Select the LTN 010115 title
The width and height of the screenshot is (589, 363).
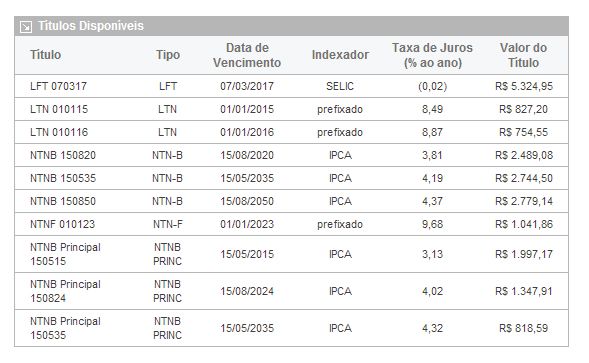(59, 109)
